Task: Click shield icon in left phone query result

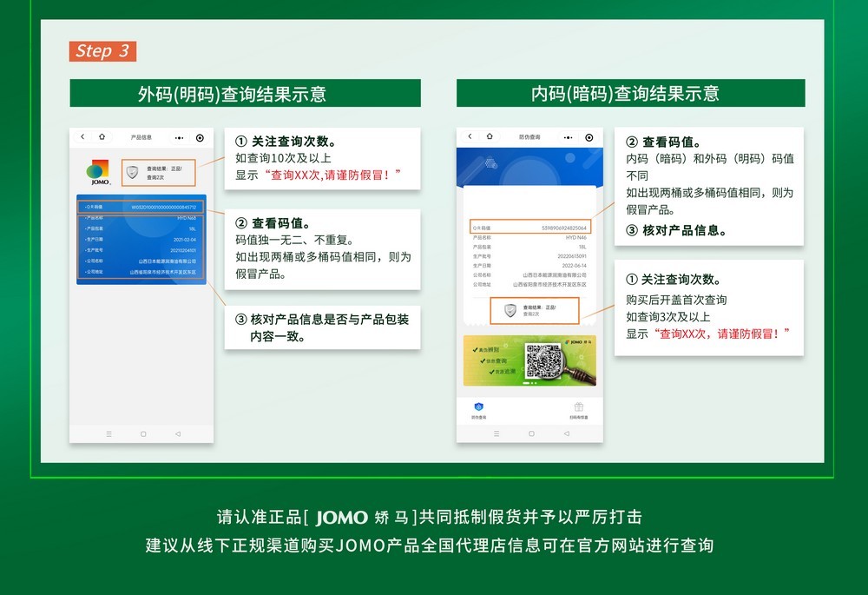Action: click(132, 172)
